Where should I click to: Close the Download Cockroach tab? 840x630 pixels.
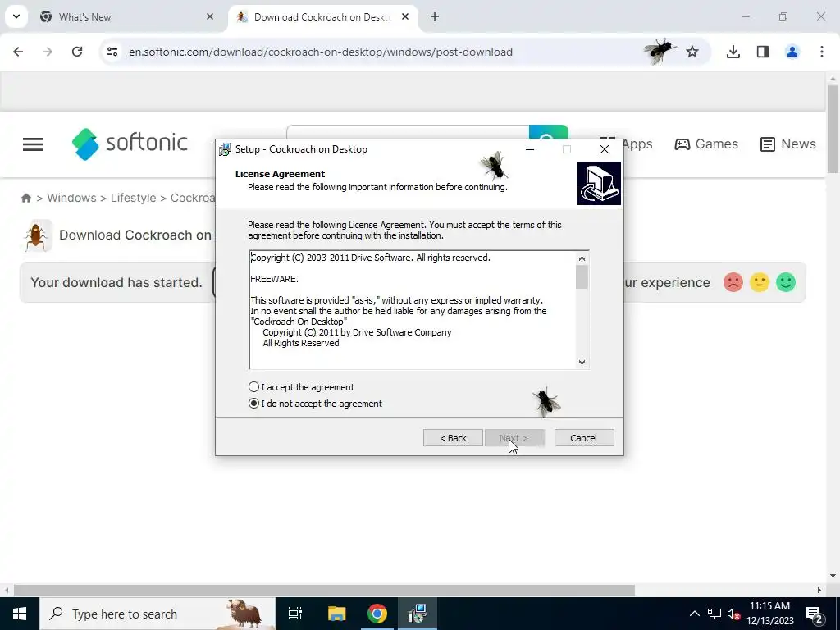[405, 16]
